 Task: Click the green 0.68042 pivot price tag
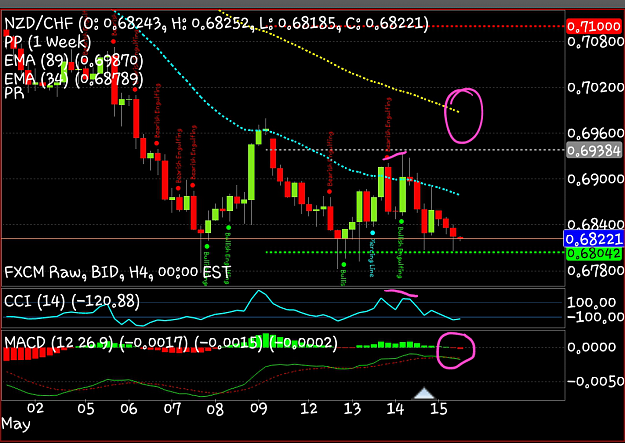click(x=594, y=253)
